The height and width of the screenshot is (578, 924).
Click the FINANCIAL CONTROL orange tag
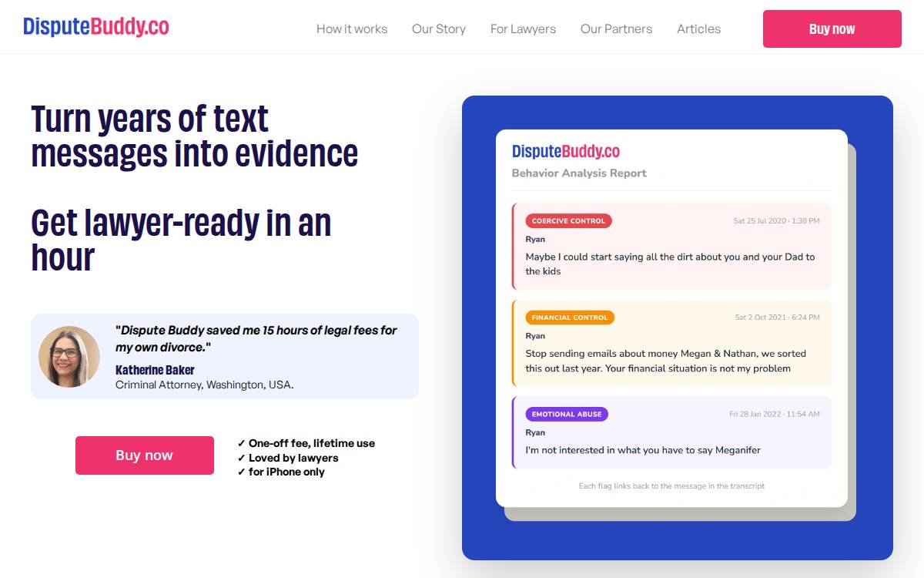(570, 318)
